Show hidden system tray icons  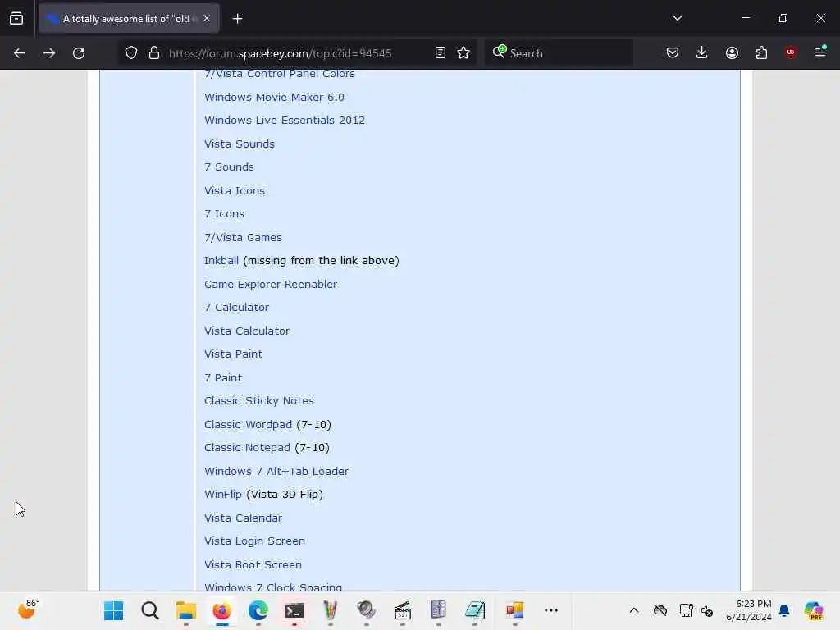click(634, 610)
